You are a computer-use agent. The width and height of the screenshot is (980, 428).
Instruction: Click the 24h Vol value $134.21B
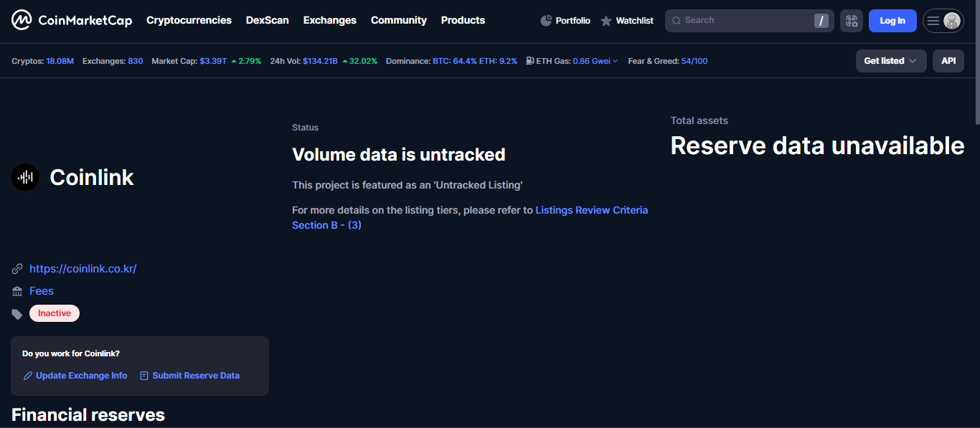tap(320, 61)
